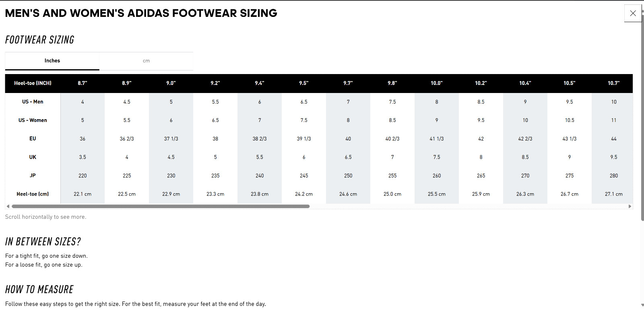
Task: Click the US - Women row label
Action: pyautogui.click(x=33, y=120)
